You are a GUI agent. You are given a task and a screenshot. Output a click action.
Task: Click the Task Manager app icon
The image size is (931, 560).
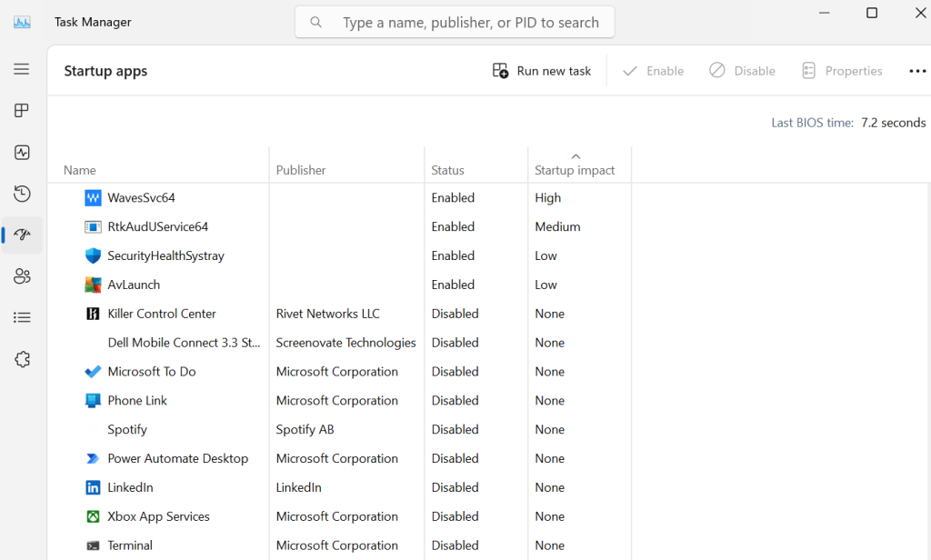point(22,23)
